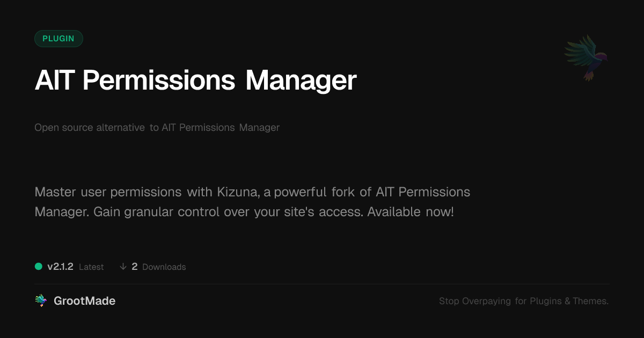The height and width of the screenshot is (338, 644).
Task: Click the horizontal divider above the footer
Action: (322, 284)
